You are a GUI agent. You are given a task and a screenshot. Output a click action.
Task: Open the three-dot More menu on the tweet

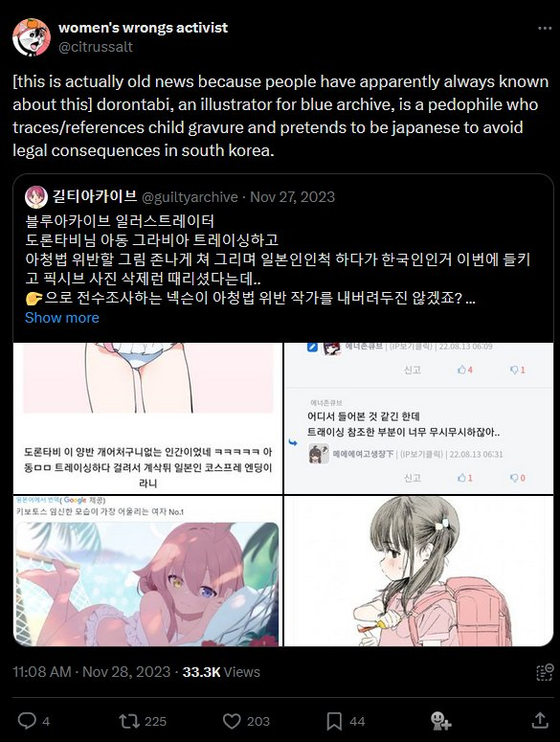point(545,29)
